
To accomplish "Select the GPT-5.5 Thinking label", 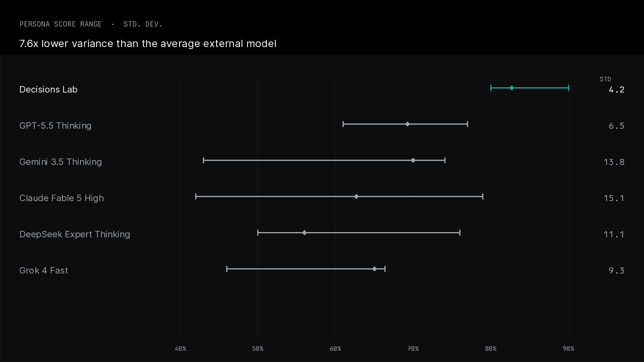I will 56,125.
